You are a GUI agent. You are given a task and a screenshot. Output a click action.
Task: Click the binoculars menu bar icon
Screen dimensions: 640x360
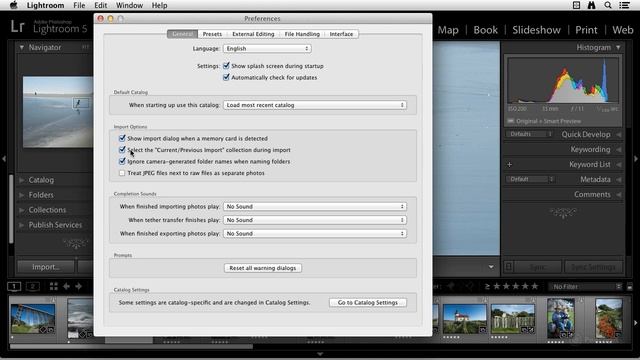[x=591, y=5]
